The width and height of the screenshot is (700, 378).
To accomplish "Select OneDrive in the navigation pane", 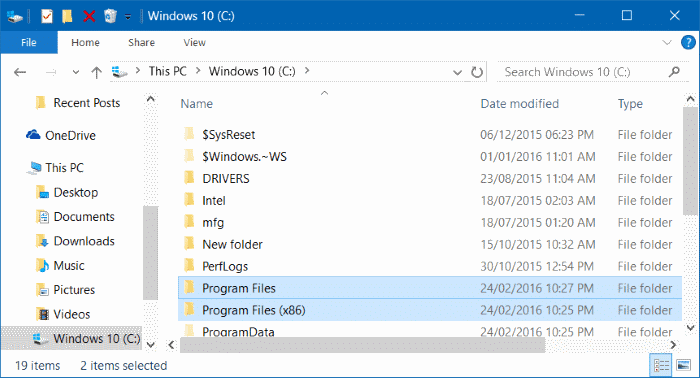I will [70, 136].
